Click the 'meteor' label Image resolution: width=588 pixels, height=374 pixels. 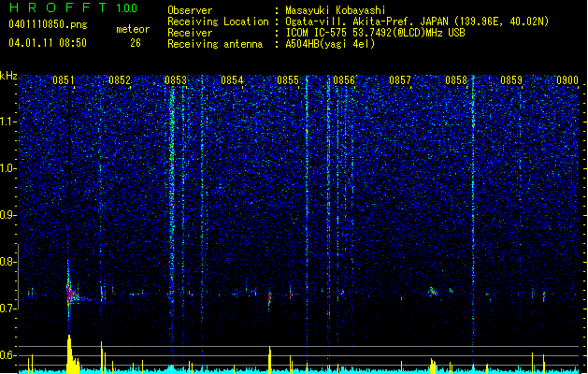pyautogui.click(x=133, y=29)
